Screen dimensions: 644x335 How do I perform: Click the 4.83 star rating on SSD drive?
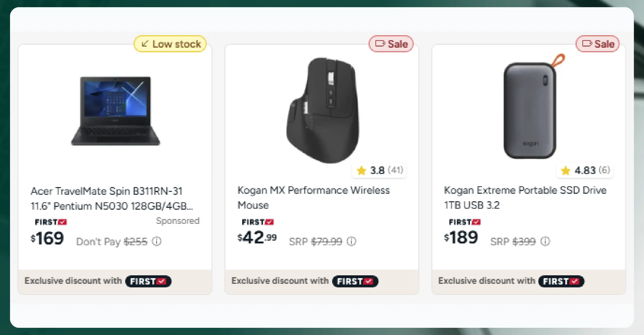(x=585, y=170)
